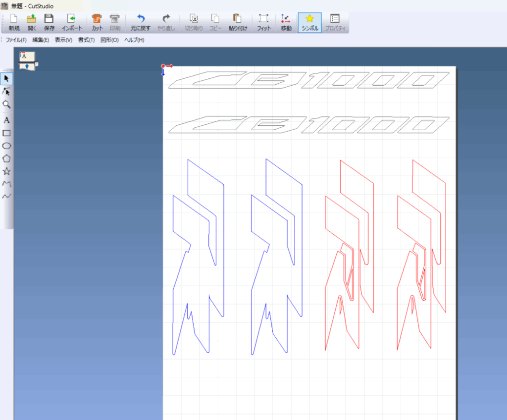Screen dimensions: 507x420
Task: Select the second blue R shape
Action: [x=276, y=257]
